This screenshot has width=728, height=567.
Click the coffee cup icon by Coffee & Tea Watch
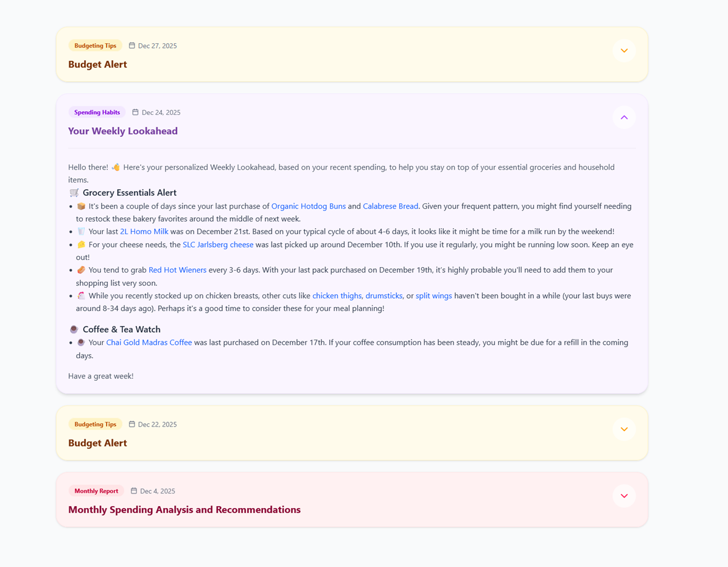pyautogui.click(x=74, y=330)
